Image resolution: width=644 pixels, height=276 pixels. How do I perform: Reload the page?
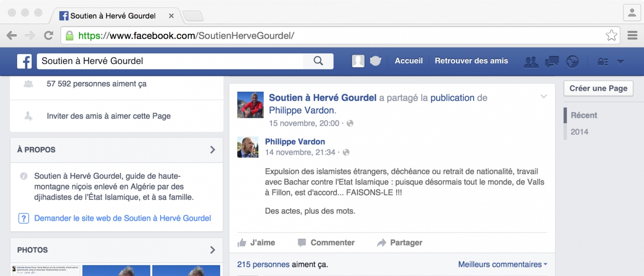[49, 35]
